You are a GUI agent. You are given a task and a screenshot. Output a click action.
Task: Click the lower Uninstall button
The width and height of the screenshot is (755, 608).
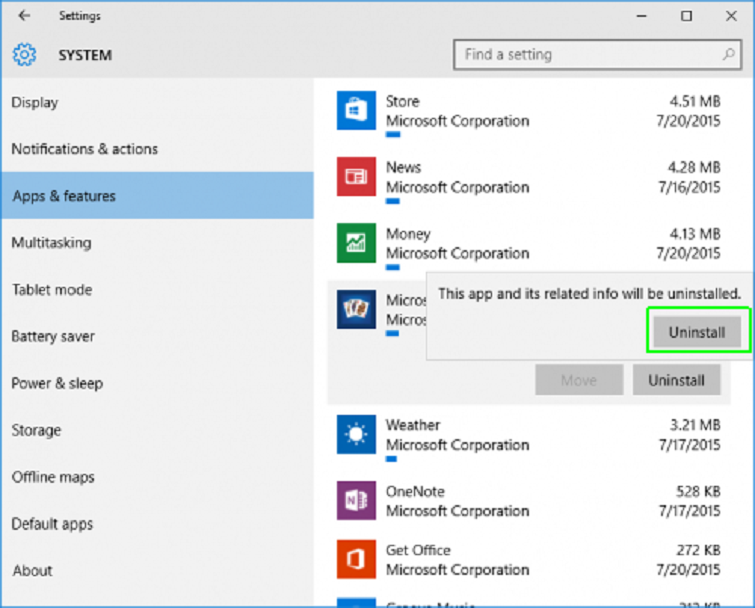coord(676,380)
